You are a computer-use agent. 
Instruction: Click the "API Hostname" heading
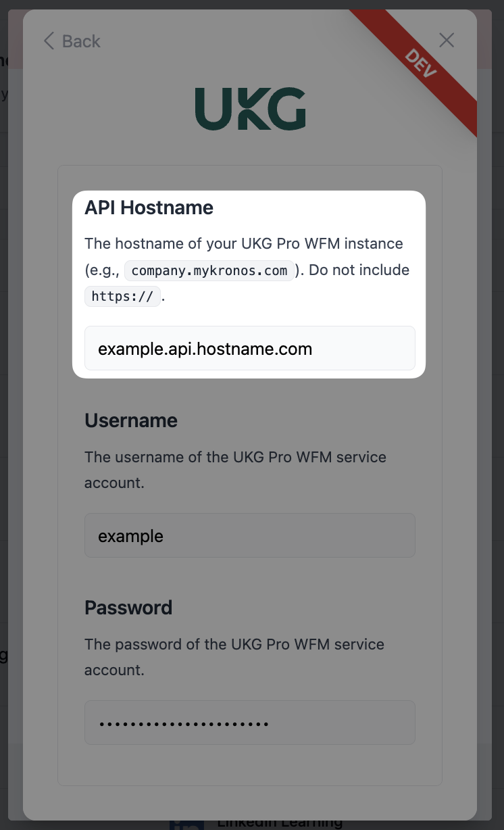[149, 207]
